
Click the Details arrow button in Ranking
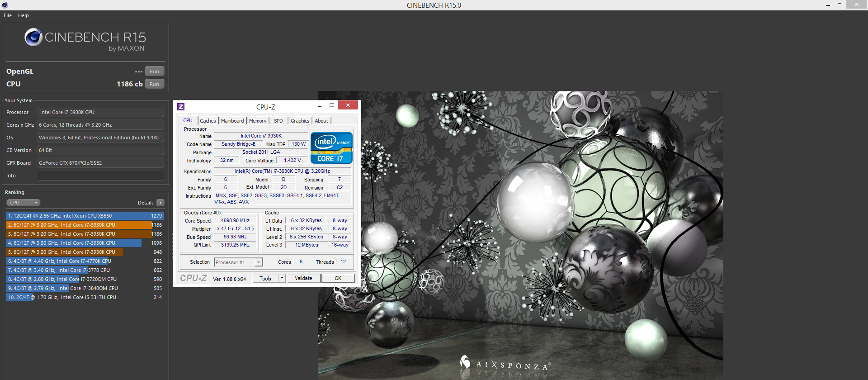(160, 203)
